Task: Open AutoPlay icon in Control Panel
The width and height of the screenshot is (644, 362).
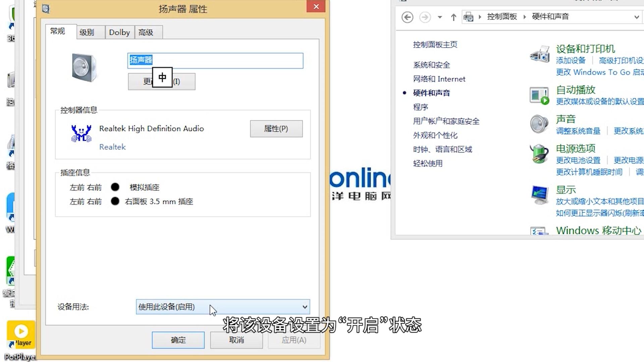Action: pyautogui.click(x=539, y=96)
